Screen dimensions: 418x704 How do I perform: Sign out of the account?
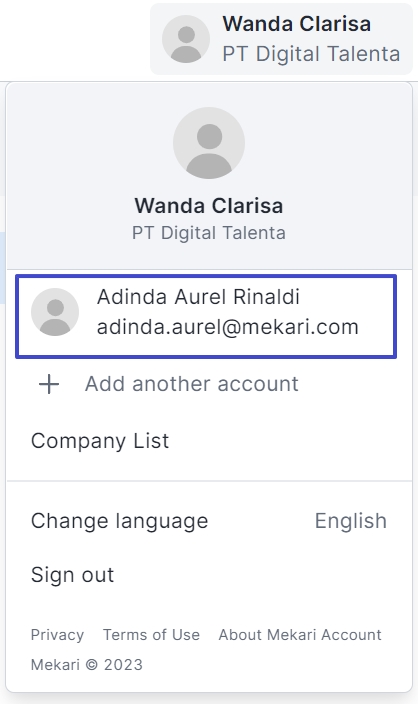[72, 575]
